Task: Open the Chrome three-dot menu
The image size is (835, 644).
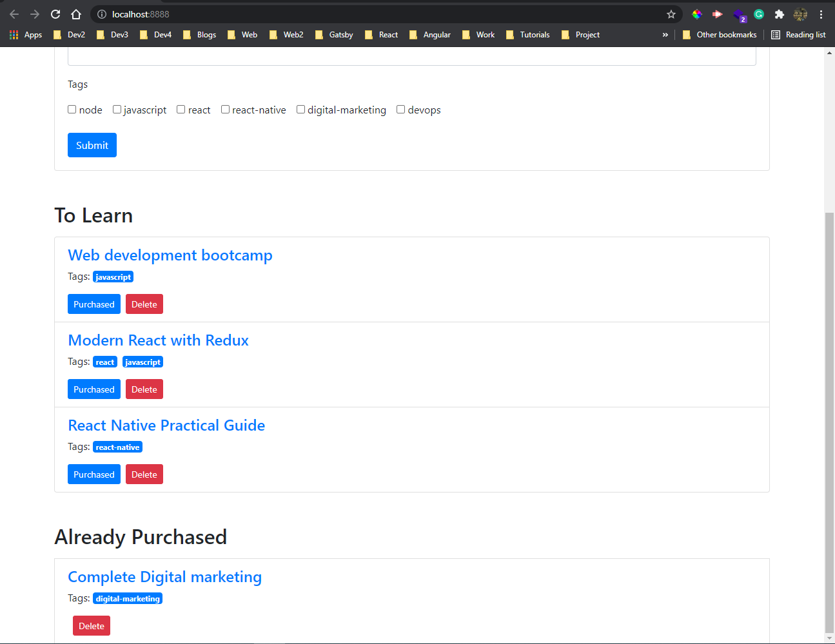Action: (821, 14)
